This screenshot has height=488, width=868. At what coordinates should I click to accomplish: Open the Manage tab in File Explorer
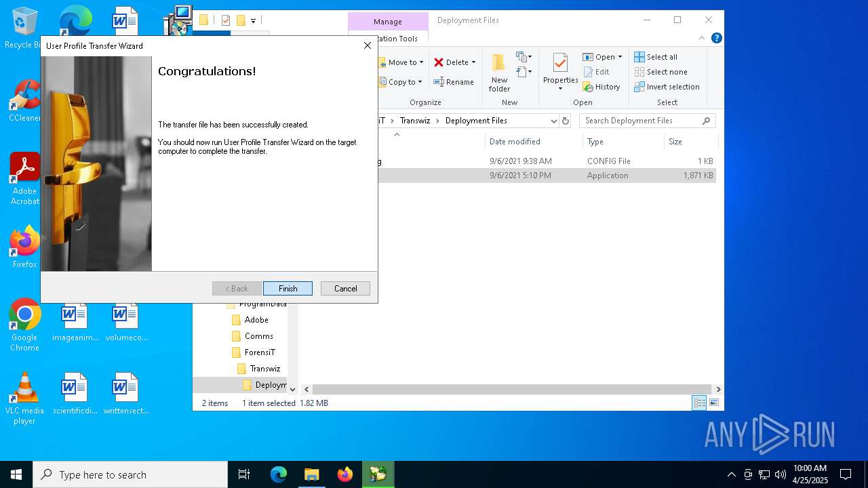[388, 22]
